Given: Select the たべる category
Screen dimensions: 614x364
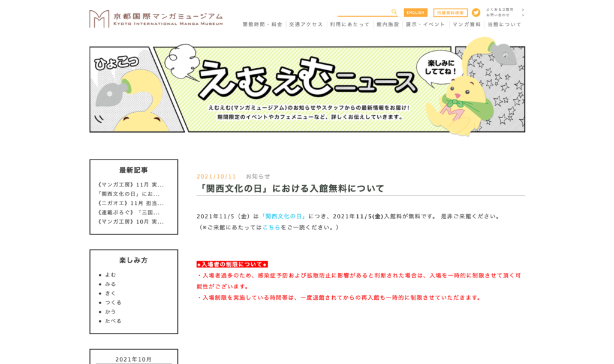Looking at the screenshot, I should click(113, 321).
